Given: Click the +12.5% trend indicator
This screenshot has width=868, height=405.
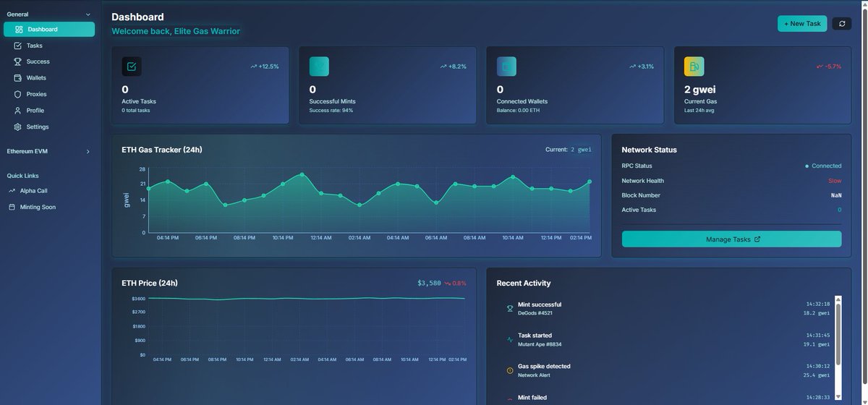Looking at the screenshot, I should [265, 67].
